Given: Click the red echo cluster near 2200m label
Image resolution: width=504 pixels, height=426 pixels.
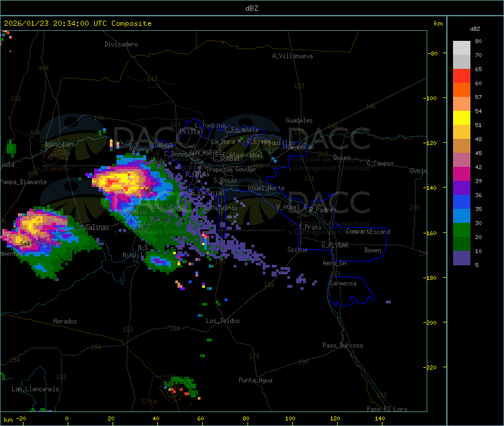Looking at the screenshot, I should click(x=178, y=391).
